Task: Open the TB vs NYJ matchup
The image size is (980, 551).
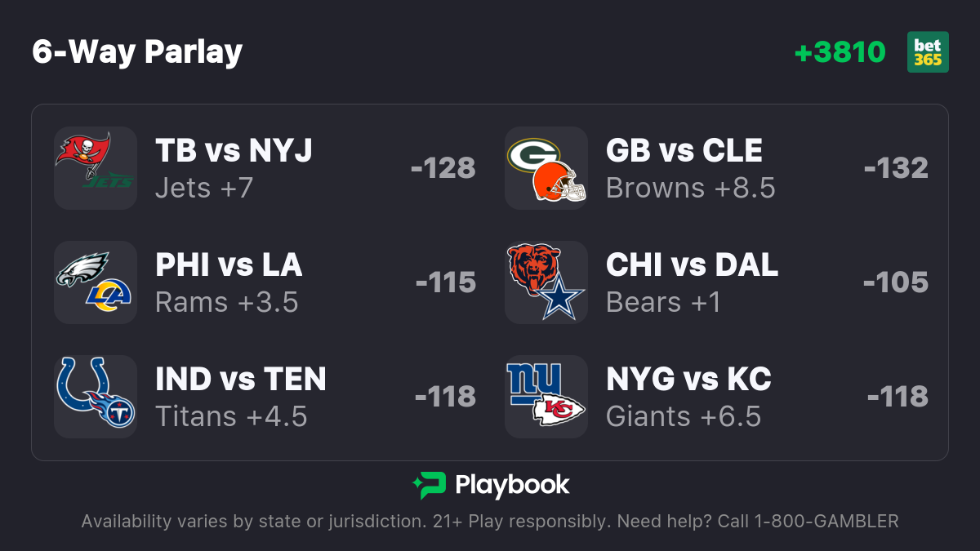Action: [234, 151]
